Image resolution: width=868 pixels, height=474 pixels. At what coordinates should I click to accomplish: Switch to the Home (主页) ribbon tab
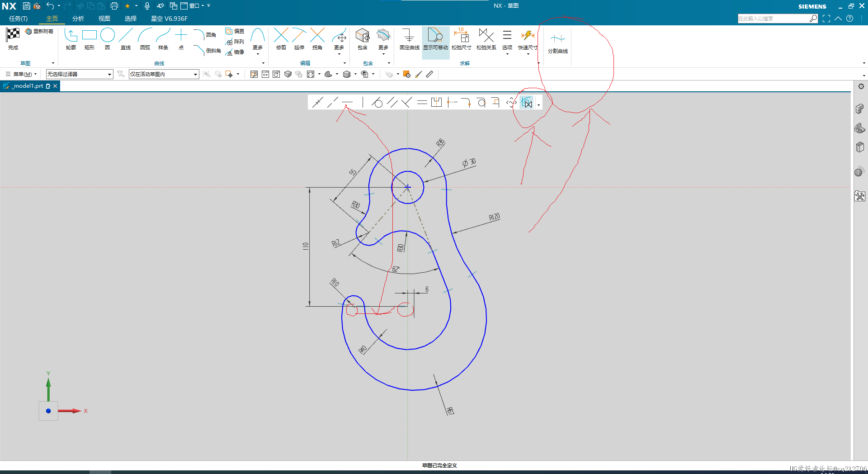(x=52, y=19)
